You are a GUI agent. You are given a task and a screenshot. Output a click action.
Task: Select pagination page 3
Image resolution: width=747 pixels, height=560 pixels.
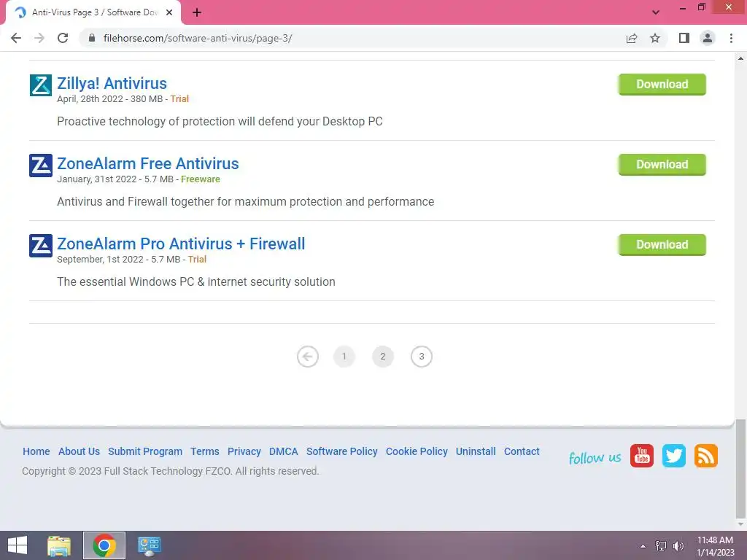click(x=421, y=357)
